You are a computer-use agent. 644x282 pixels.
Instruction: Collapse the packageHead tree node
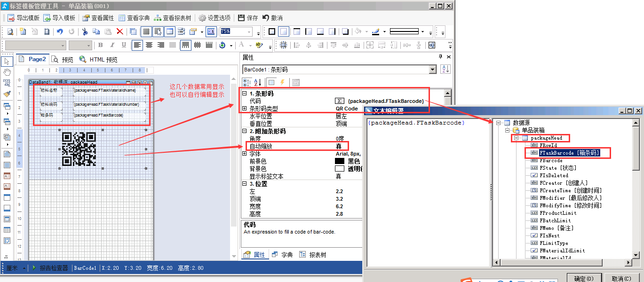click(x=517, y=138)
